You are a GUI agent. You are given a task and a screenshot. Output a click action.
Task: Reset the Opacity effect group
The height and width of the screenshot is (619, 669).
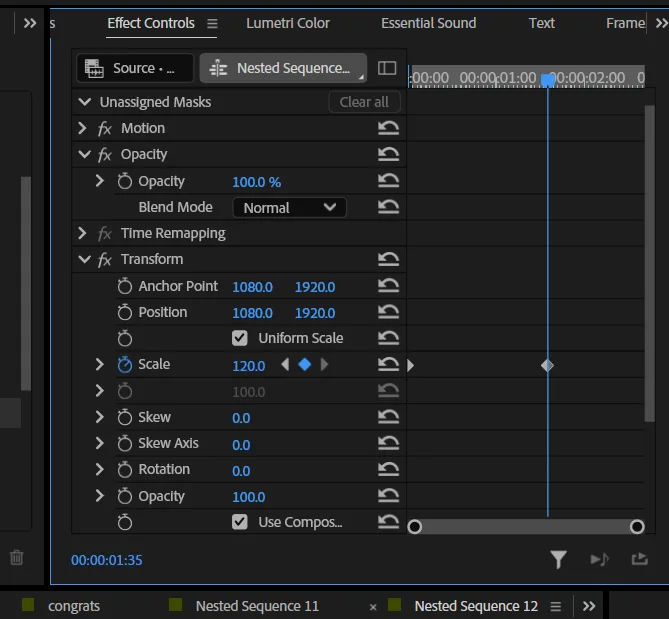click(x=388, y=154)
